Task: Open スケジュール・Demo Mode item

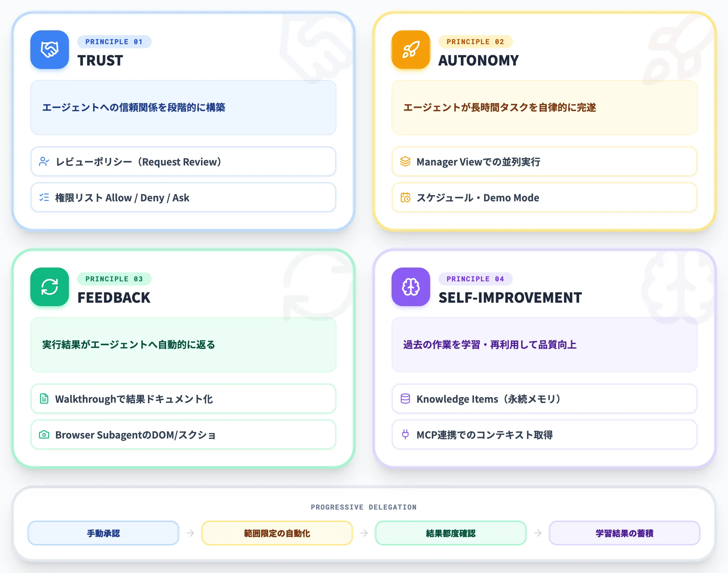Action: (x=545, y=198)
